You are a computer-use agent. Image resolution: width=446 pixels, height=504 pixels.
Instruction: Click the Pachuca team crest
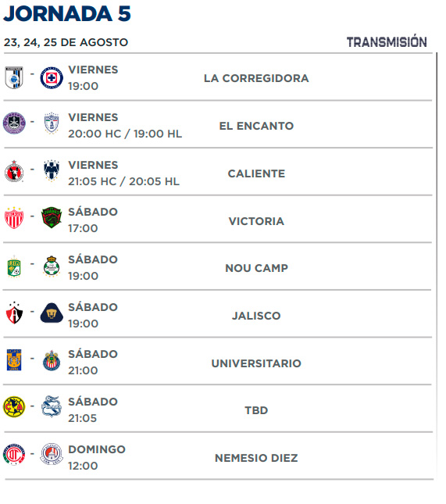click(52, 123)
